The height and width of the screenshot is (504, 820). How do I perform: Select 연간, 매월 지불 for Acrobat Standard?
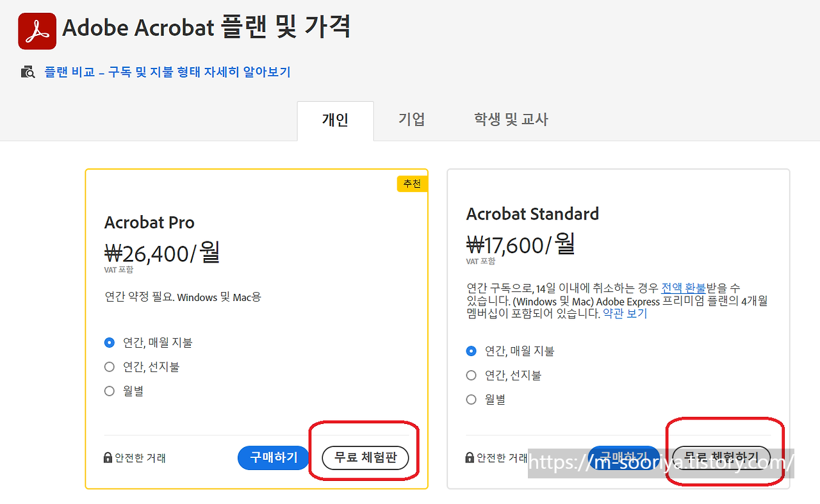click(x=471, y=351)
